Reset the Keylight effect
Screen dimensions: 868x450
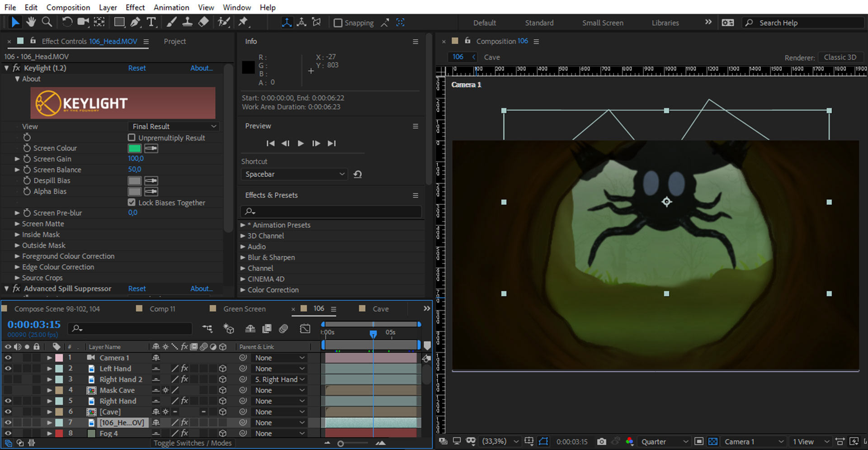point(137,68)
